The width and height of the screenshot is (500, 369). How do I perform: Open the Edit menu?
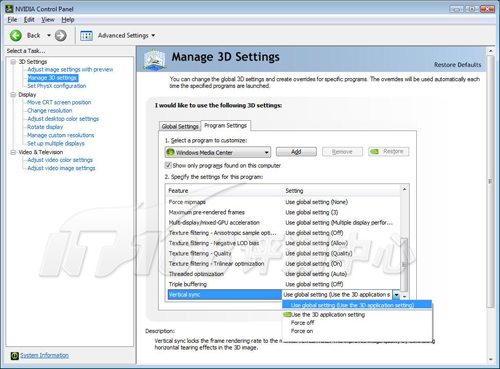pyautogui.click(x=29, y=20)
